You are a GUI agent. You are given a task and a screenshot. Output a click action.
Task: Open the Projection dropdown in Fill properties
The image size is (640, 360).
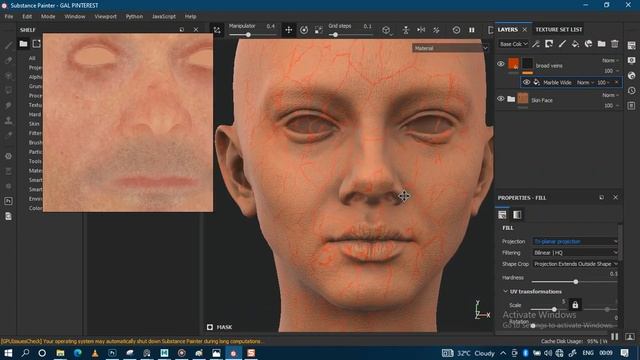pos(575,241)
